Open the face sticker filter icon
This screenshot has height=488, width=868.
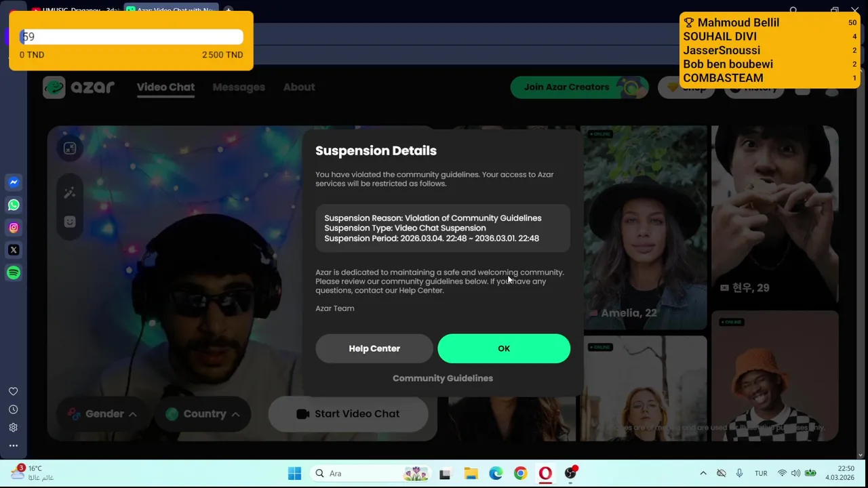[x=70, y=222]
